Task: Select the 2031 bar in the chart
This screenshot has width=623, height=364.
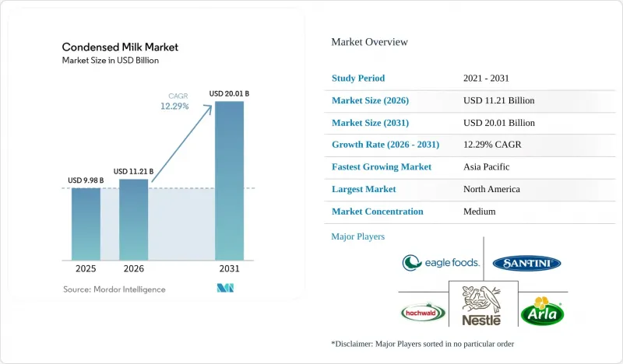Action: [x=229, y=181]
